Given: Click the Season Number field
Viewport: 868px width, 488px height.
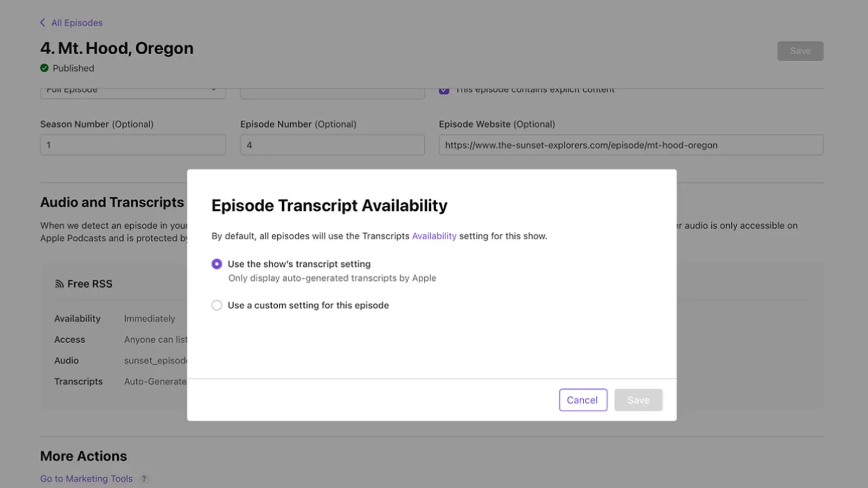Looking at the screenshot, I should (x=133, y=145).
